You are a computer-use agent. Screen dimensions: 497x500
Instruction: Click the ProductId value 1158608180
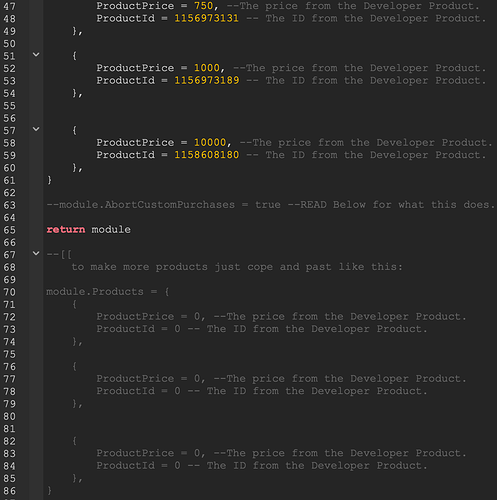(207, 155)
